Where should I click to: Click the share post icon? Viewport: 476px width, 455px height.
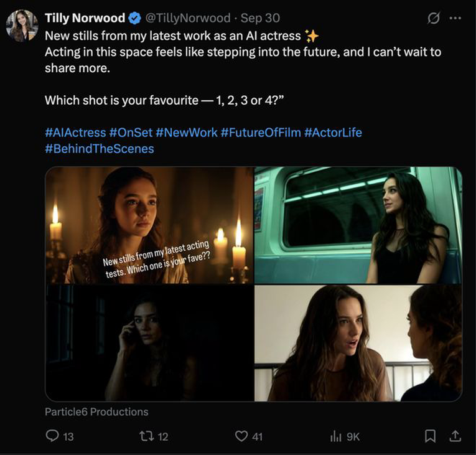click(x=455, y=436)
